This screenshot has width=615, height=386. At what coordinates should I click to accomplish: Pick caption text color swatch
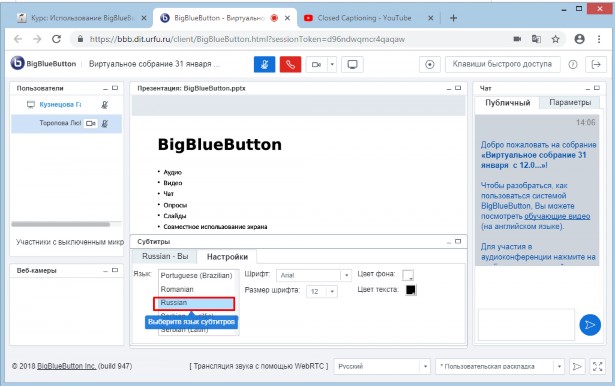[x=411, y=290]
